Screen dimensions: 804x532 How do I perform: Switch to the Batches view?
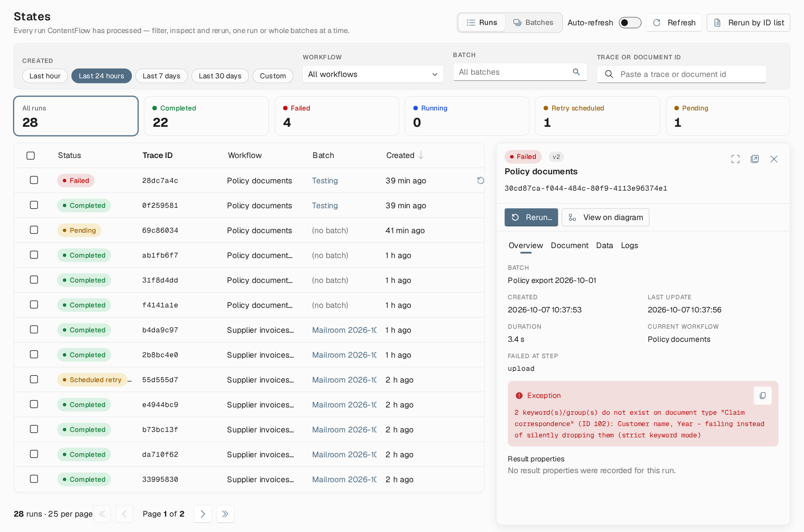(533, 23)
